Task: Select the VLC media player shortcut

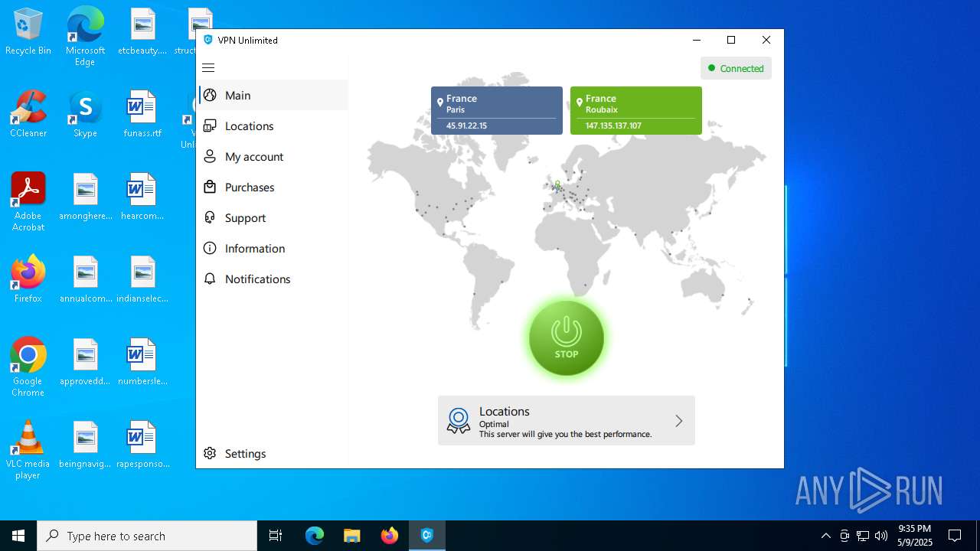Action: tap(28, 450)
